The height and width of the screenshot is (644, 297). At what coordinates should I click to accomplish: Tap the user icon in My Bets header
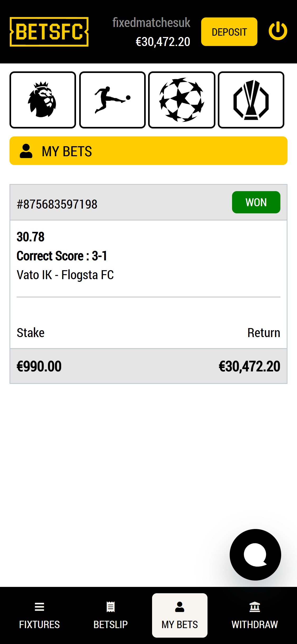click(x=26, y=151)
